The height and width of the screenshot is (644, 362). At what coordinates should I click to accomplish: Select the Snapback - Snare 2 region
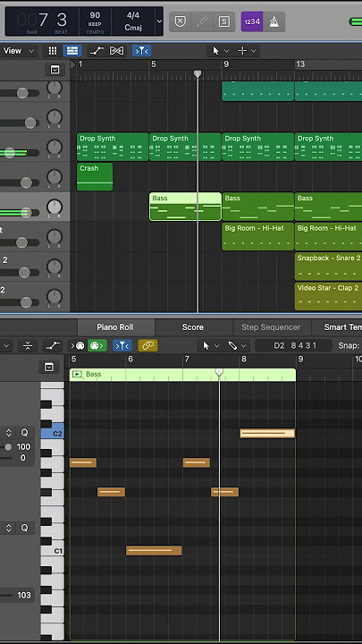coord(328,267)
